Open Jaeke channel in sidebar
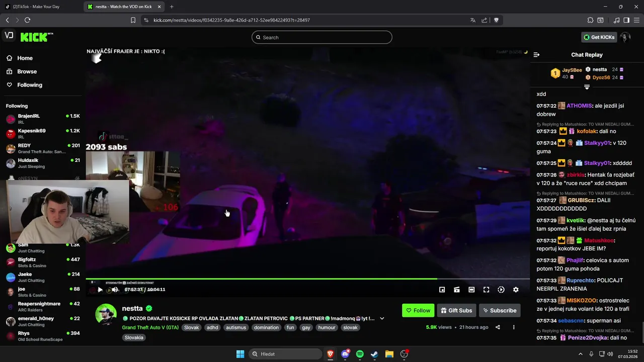The height and width of the screenshot is (362, 644). pyautogui.click(x=43, y=277)
